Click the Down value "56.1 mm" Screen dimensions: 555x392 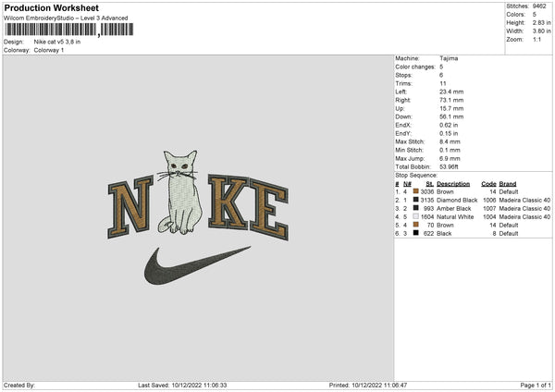[x=451, y=116]
